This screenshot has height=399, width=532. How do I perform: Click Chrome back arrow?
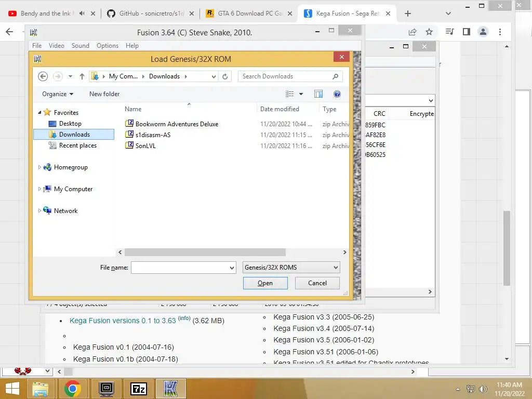point(9,32)
